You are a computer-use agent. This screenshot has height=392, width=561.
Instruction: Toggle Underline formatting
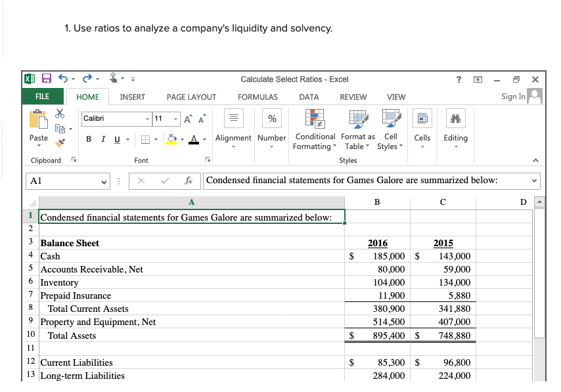(116, 139)
